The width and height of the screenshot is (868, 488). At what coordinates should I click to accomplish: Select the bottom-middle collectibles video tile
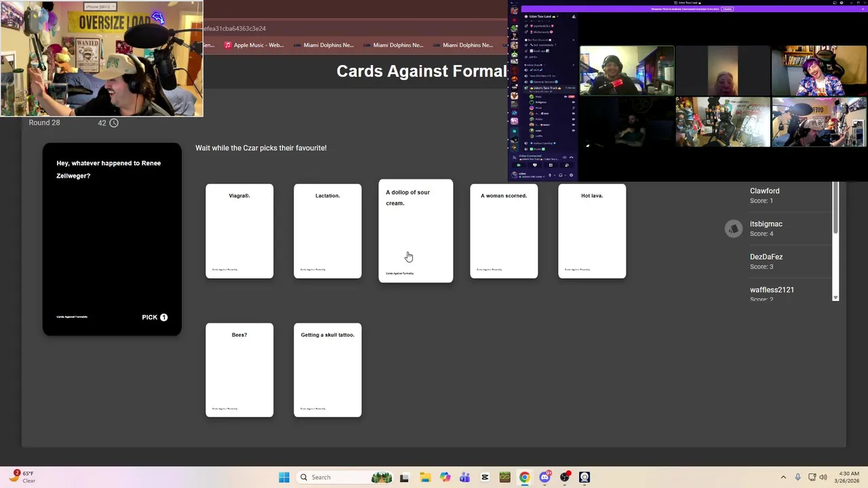point(723,122)
